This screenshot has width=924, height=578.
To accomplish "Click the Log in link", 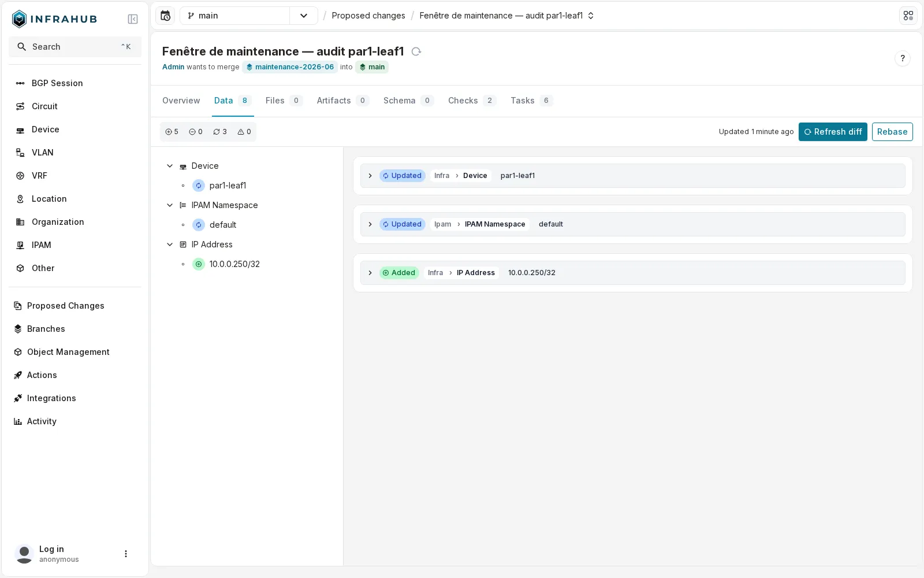I will tap(51, 549).
